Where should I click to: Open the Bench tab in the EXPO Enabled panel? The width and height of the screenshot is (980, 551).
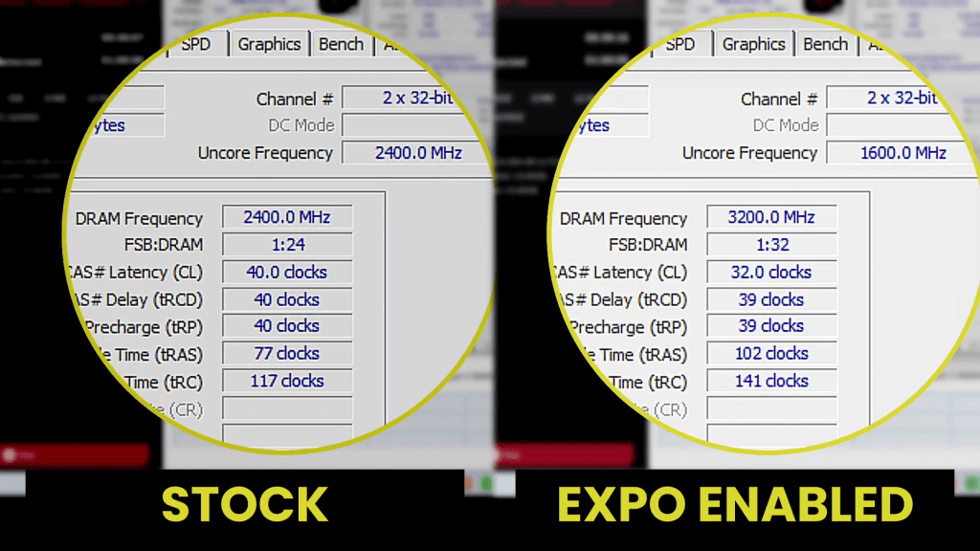(826, 44)
